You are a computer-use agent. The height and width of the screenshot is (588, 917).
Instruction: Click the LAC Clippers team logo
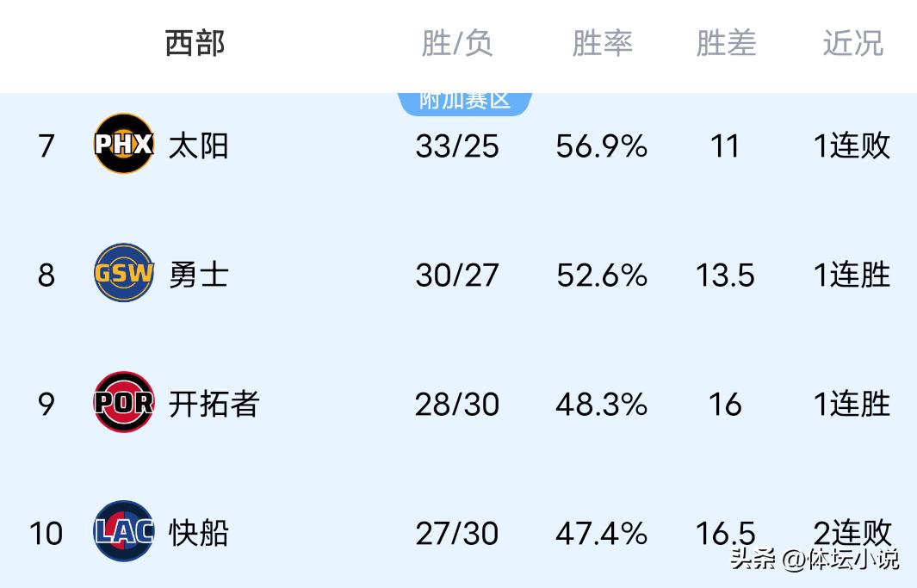(123, 531)
